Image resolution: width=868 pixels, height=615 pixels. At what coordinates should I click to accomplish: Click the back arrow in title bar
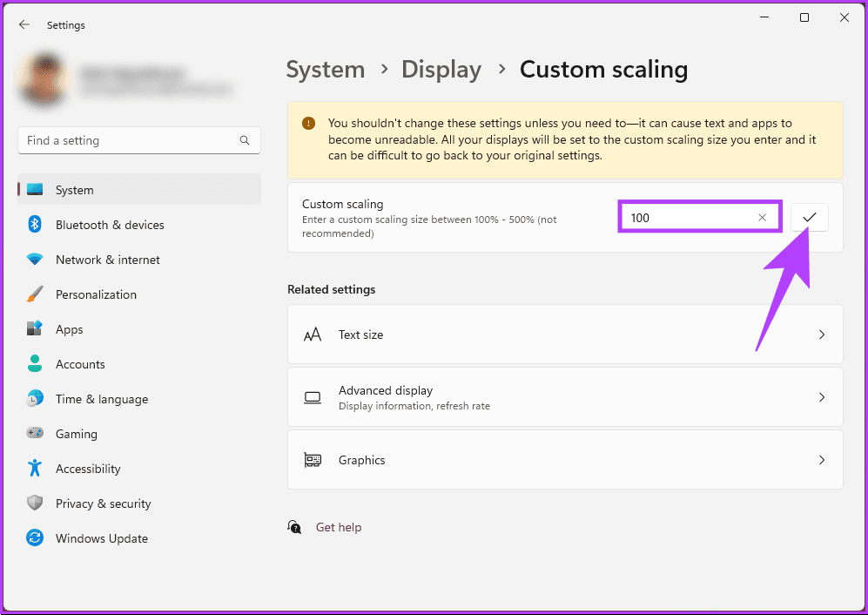pyautogui.click(x=24, y=25)
